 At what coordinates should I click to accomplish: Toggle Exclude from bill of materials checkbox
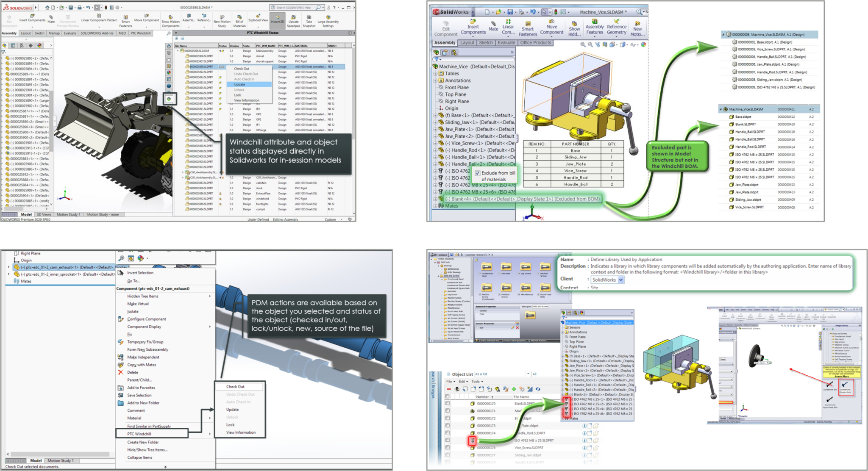tap(478, 173)
